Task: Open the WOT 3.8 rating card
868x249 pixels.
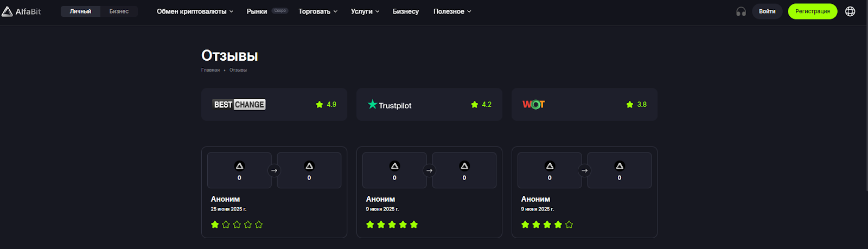Action: pyautogui.click(x=584, y=104)
